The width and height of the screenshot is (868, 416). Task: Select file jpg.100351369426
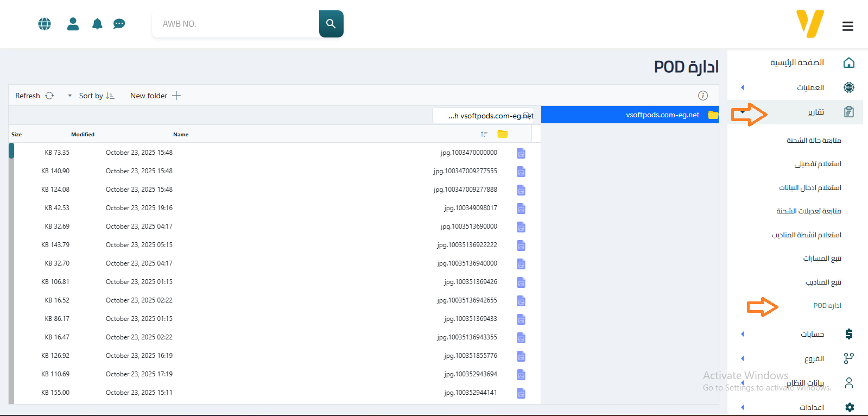pos(470,282)
